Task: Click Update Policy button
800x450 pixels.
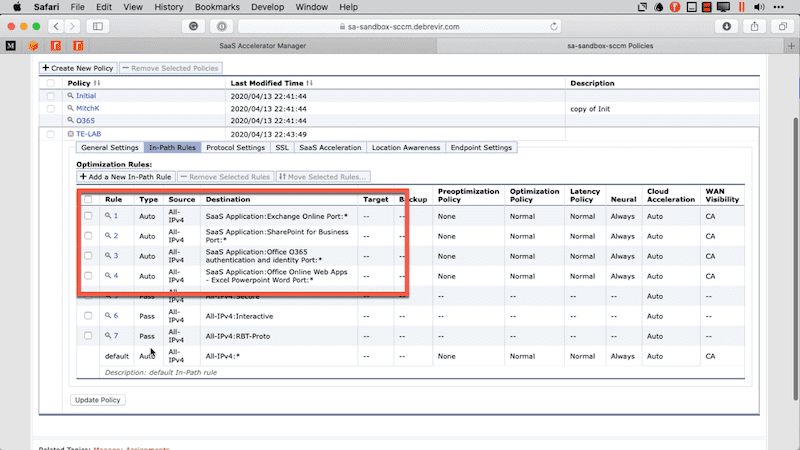Action: click(97, 400)
